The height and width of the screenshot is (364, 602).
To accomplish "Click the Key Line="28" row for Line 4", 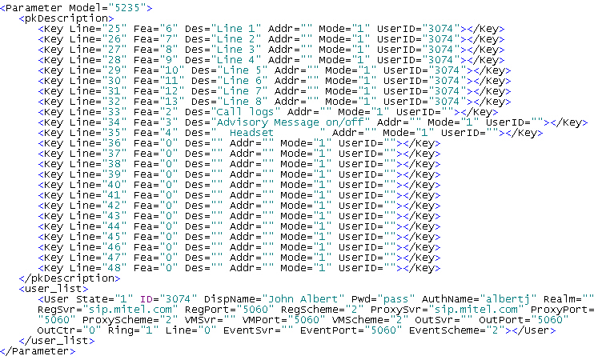I will point(271,60).
